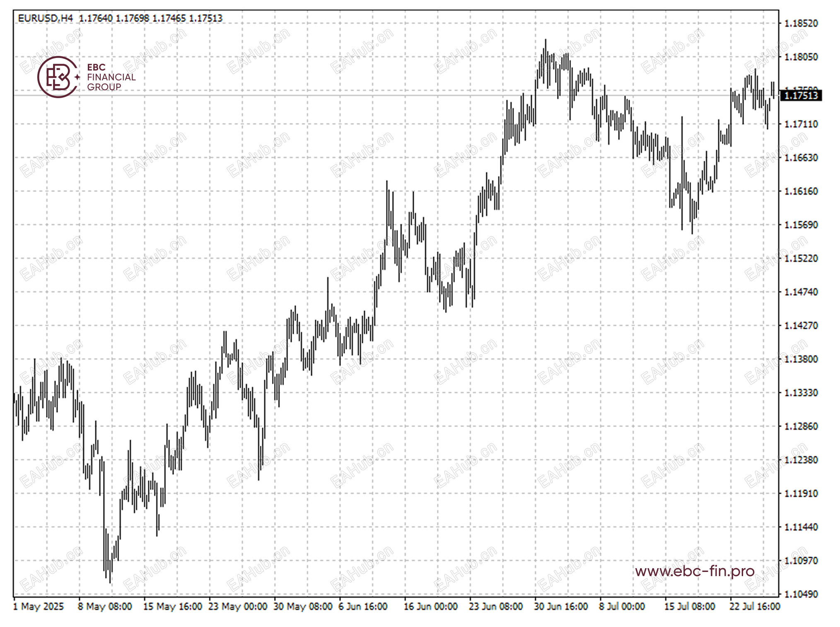
Task: Click the 30 Jun 16:00 time label
Action: pos(561,607)
